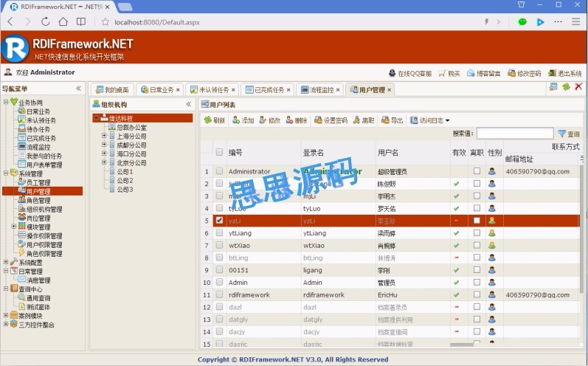This screenshot has width=588, height=366.
Task: Collapse the 导航菜单 panel
Action: 78,89
